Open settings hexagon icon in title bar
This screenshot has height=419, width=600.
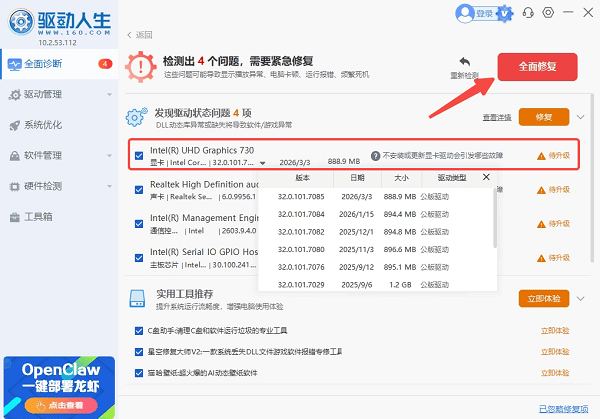coord(548,13)
